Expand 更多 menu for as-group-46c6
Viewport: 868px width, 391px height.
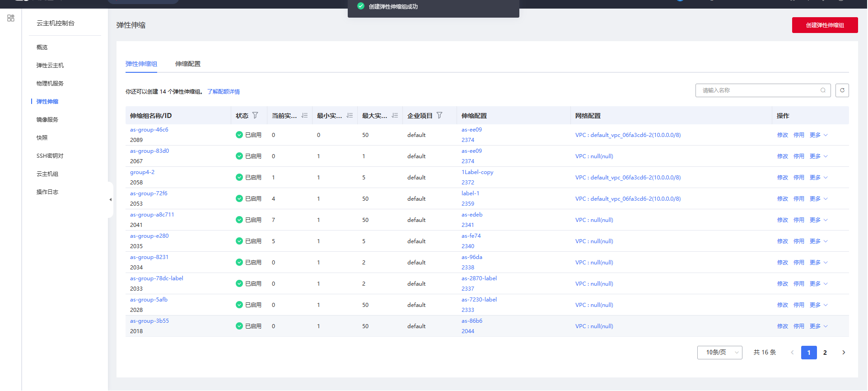click(818, 135)
